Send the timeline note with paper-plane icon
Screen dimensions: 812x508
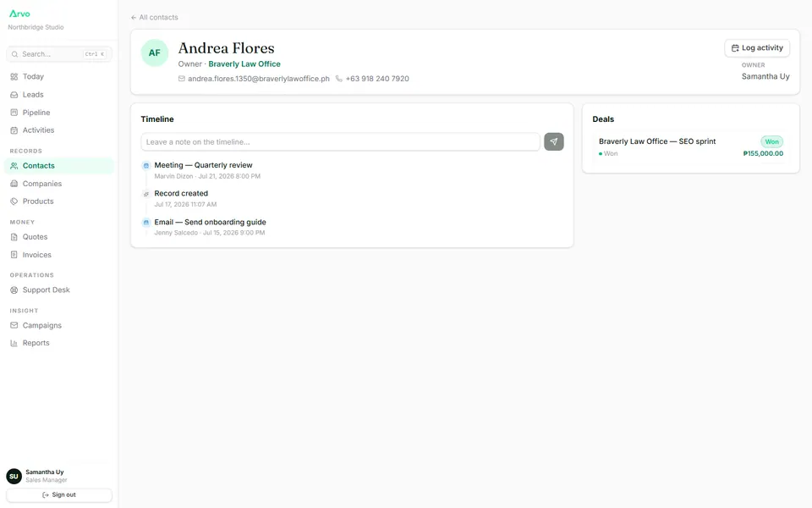(x=553, y=141)
